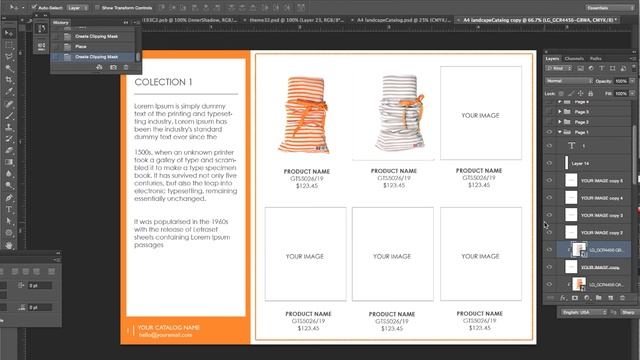Select the Pen tool

click(9, 198)
